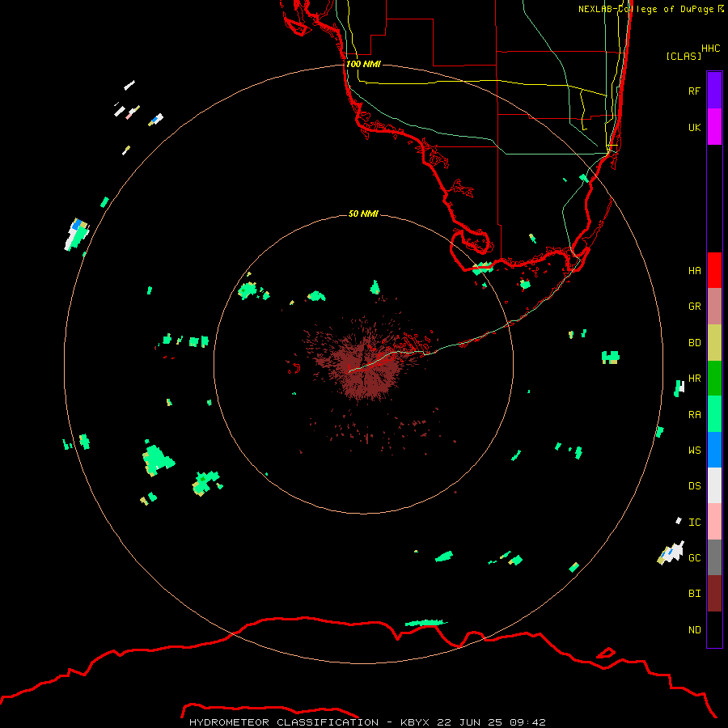Click the WS legend label
728x728 pixels.
point(694,451)
